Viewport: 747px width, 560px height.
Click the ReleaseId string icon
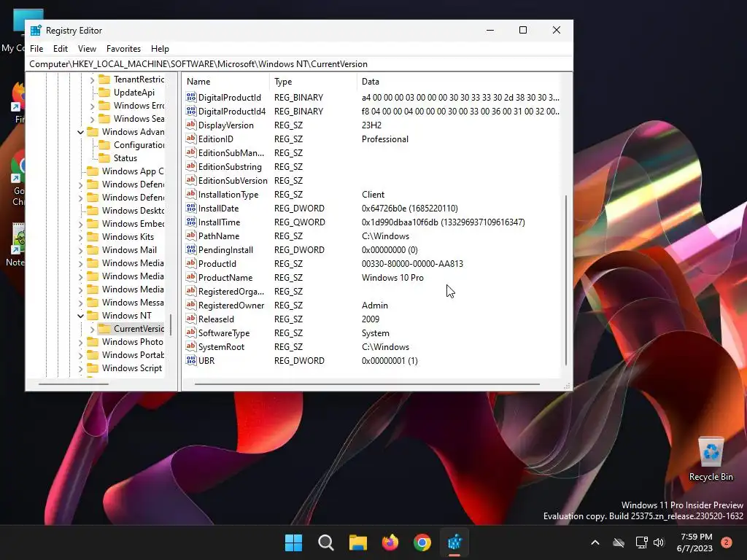191,319
